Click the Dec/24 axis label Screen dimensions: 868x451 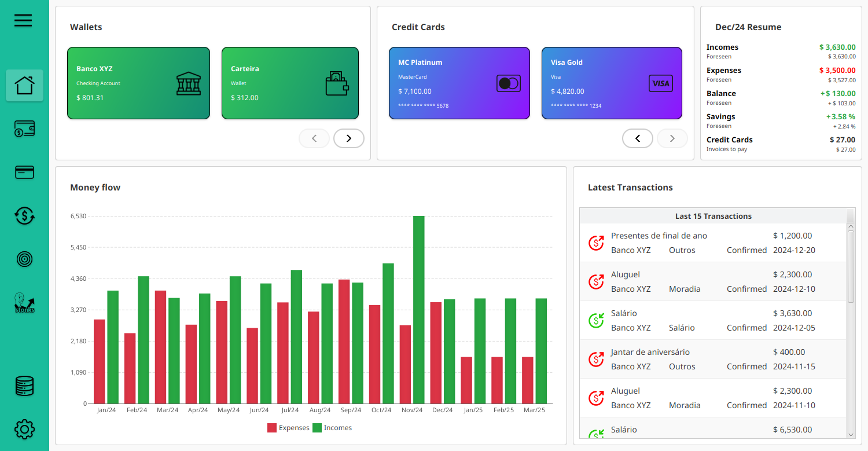(443, 410)
